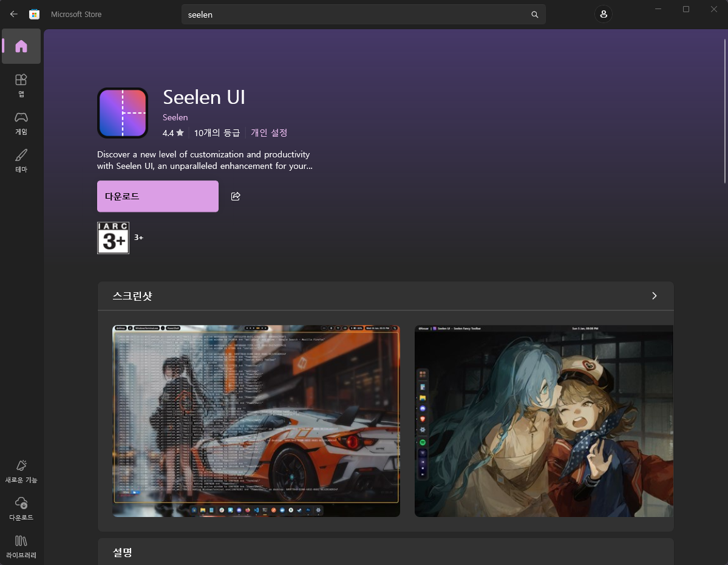Open the car wallpaper screenshot thumbnail
This screenshot has height=565, width=728.
pos(256,421)
